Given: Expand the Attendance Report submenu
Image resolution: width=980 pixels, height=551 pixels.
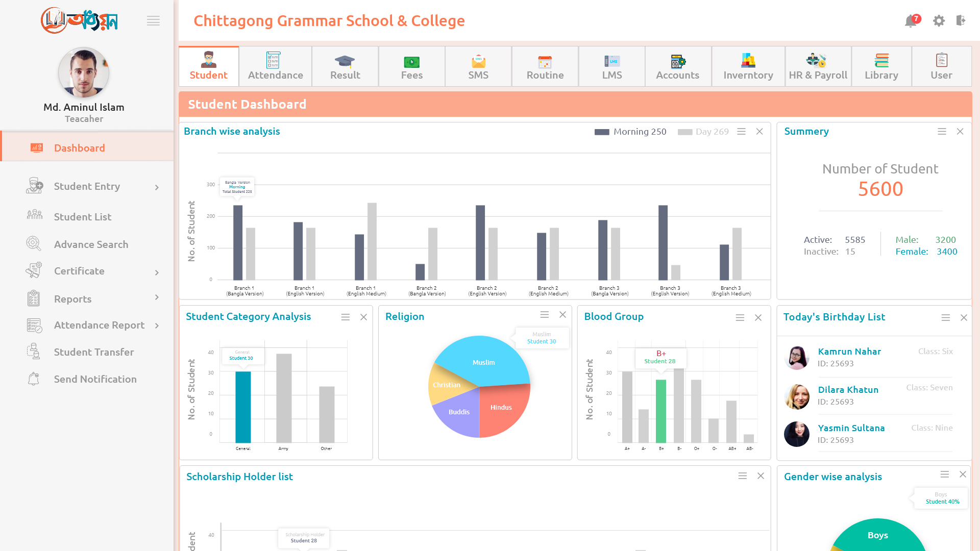Looking at the screenshot, I should [x=157, y=325].
